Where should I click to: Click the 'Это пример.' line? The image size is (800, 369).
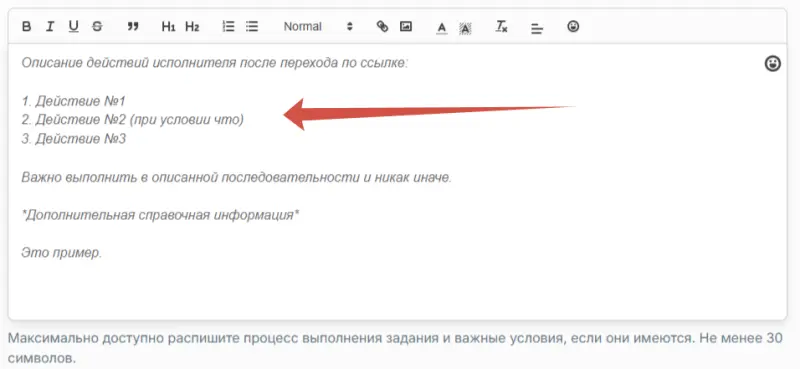coord(62,253)
